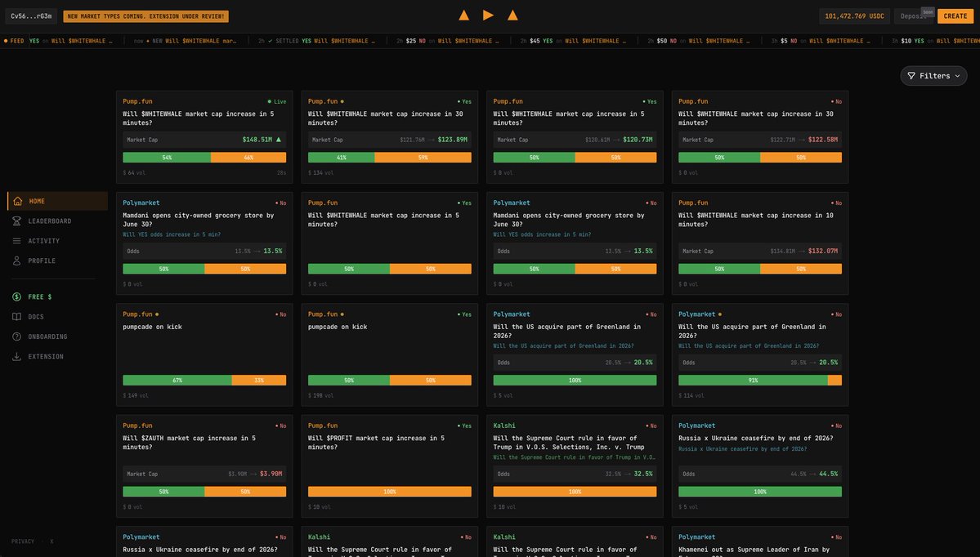Click the orange 59% No bar
The image size is (980, 557).
[423, 158]
